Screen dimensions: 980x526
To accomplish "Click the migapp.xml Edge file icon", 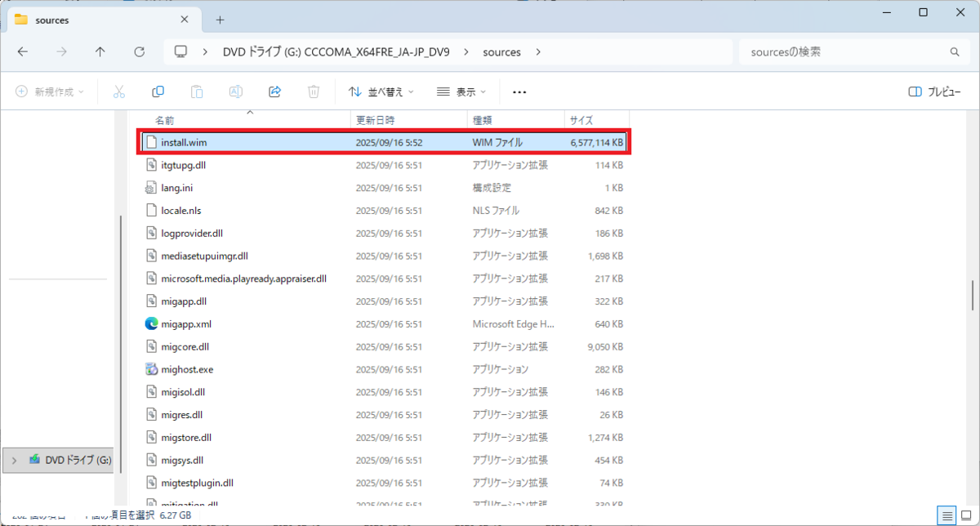I will point(151,324).
